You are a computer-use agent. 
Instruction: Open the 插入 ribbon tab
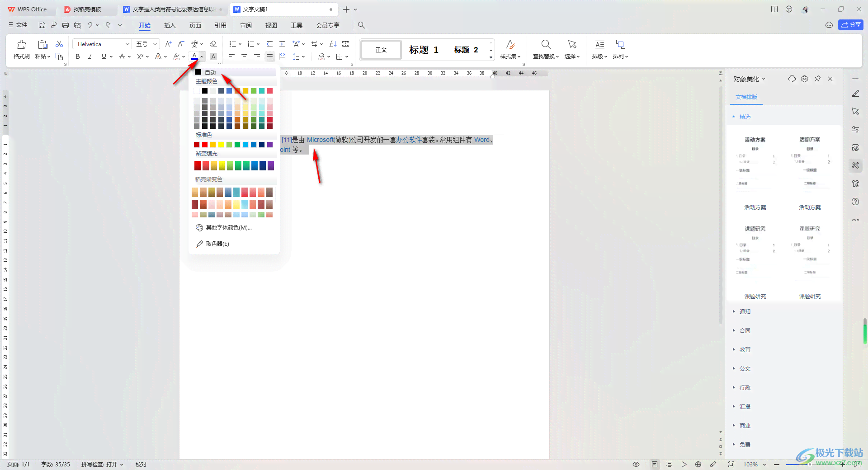(x=170, y=25)
